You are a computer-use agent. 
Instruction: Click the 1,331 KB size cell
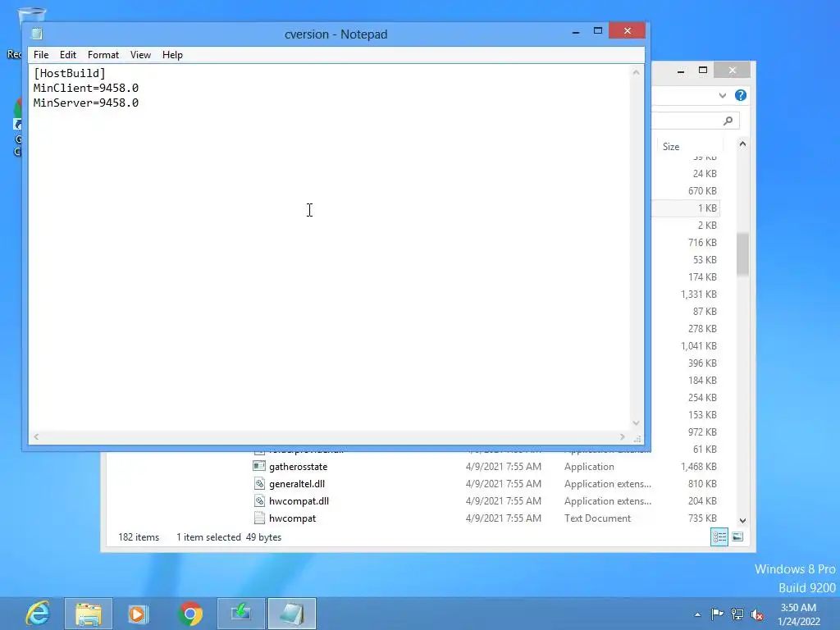[699, 294]
